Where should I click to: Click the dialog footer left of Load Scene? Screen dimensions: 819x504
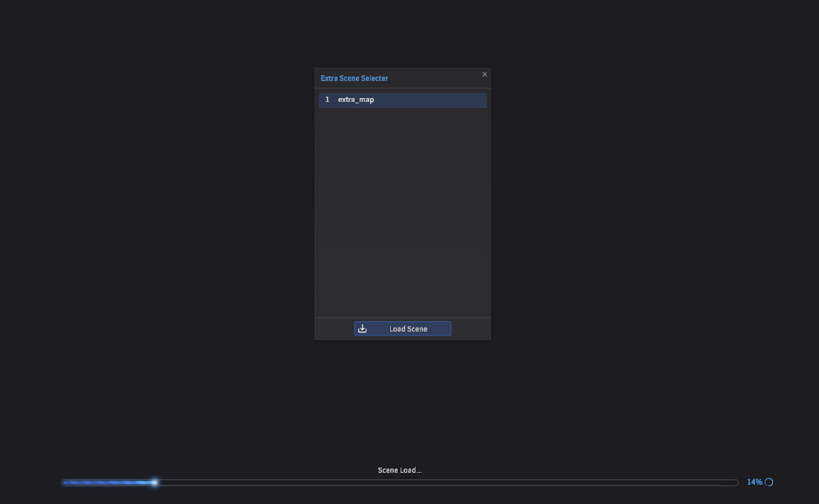coord(334,329)
